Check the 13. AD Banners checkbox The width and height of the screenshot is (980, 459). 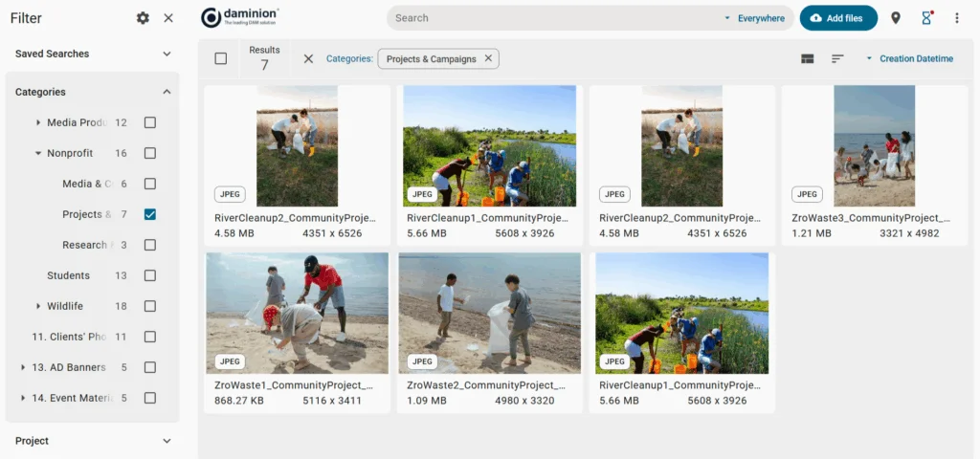click(x=150, y=368)
